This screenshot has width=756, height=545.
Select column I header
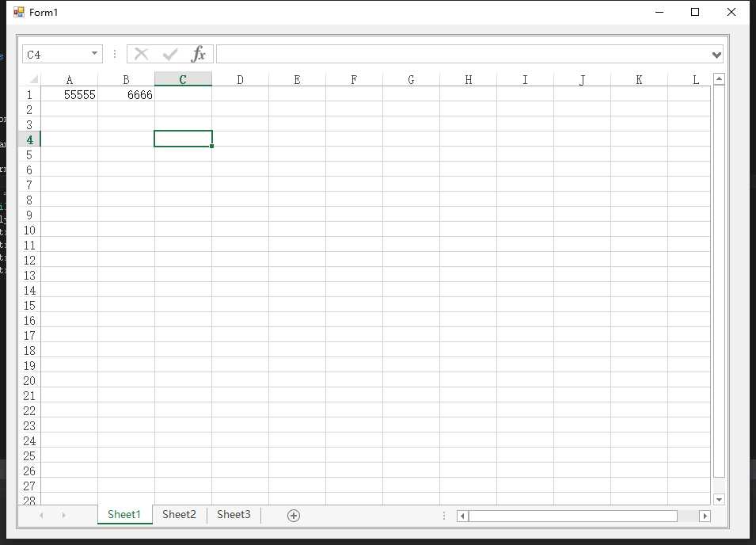click(525, 79)
